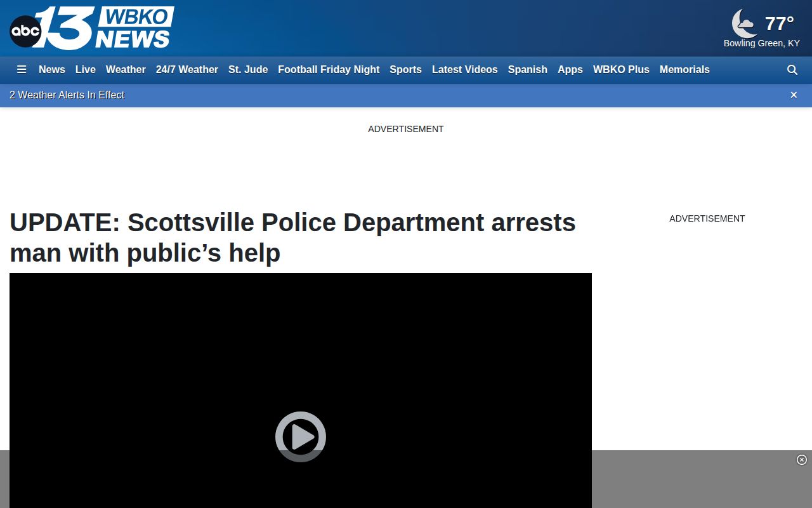
Task: Play the article video
Action: click(301, 437)
